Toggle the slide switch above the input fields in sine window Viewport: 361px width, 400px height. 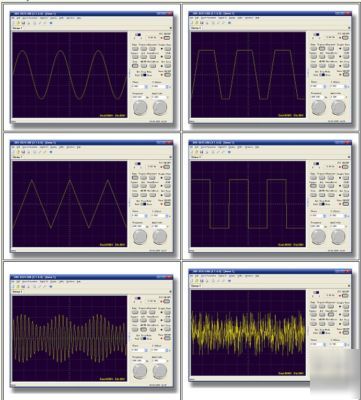(144, 75)
